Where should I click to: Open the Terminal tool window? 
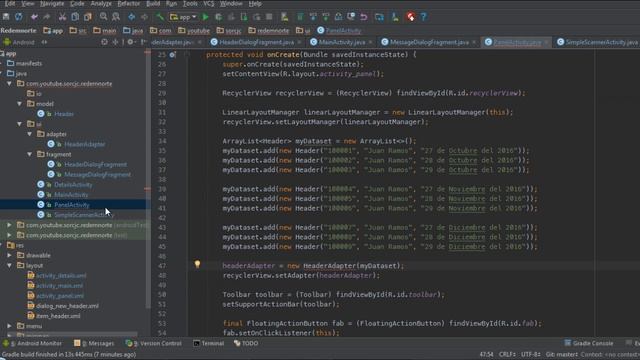click(x=209, y=343)
